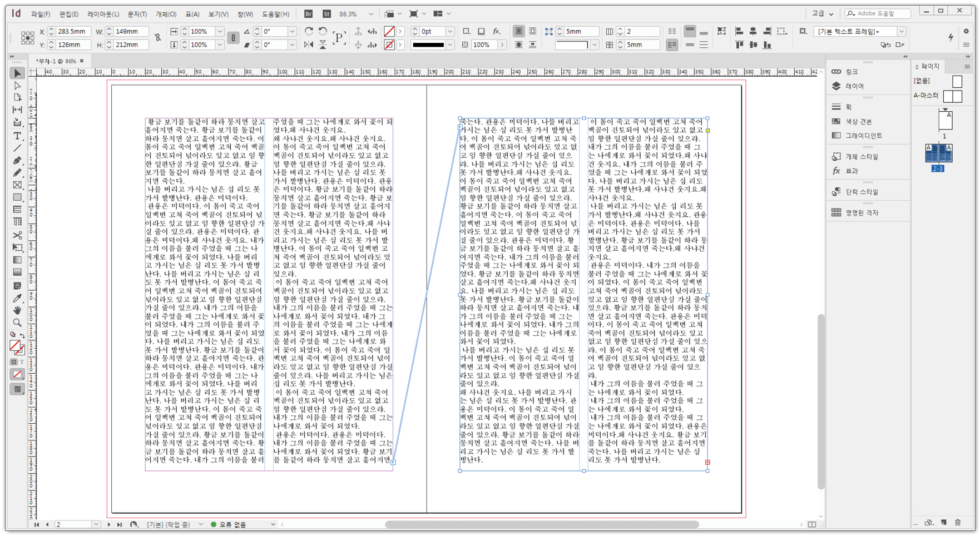Select the Page tool
The image size is (980, 536).
coord(17,97)
